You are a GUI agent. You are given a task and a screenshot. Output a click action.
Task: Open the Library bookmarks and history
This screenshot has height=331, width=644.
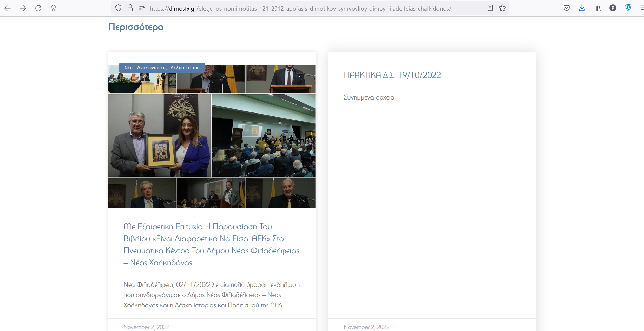[597, 8]
